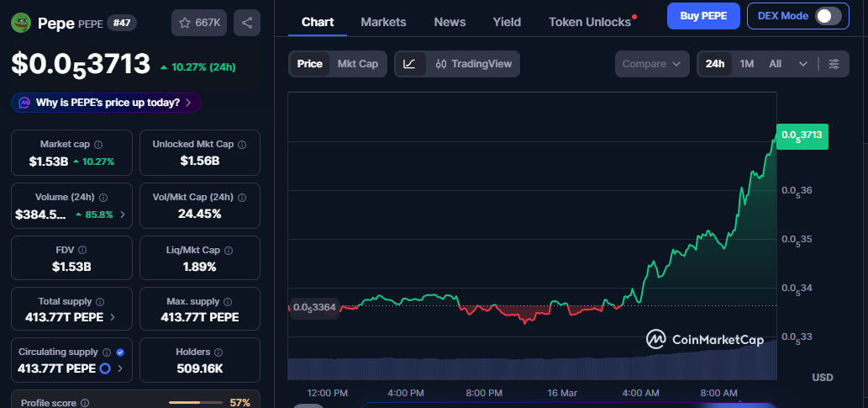Select the All time range
Screen dimensions: 868x408
775,64
